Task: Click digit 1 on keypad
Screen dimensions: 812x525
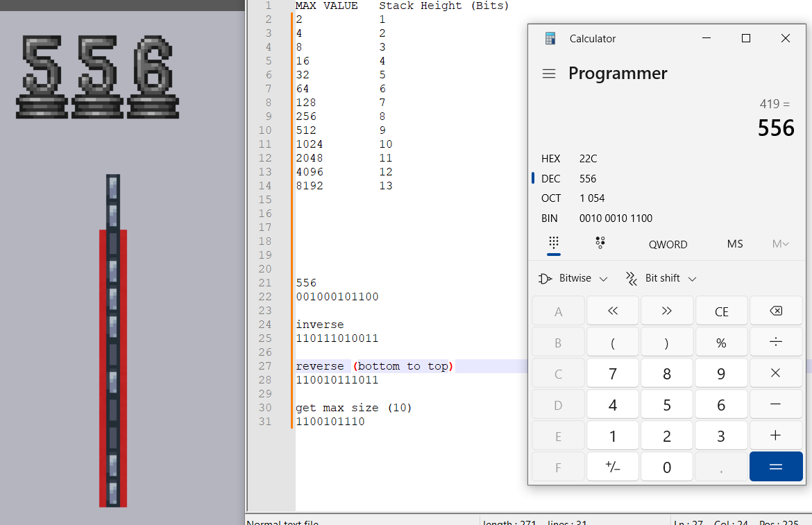Action: [613, 436]
